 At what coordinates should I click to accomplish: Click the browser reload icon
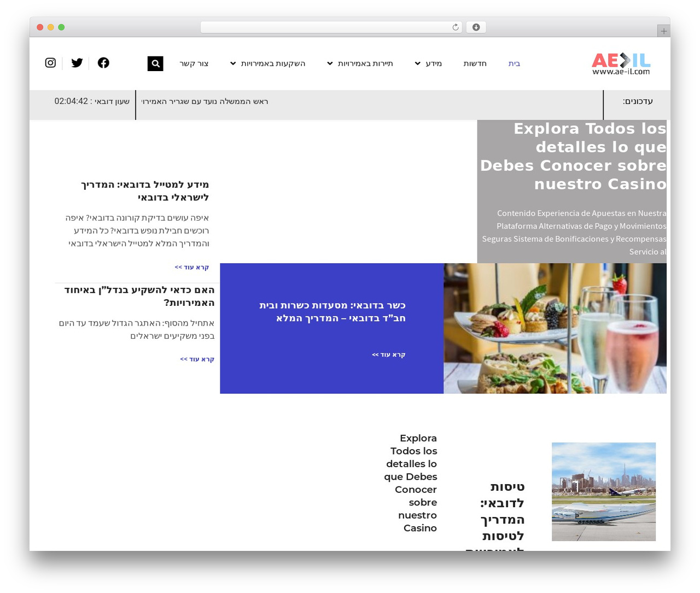click(456, 27)
